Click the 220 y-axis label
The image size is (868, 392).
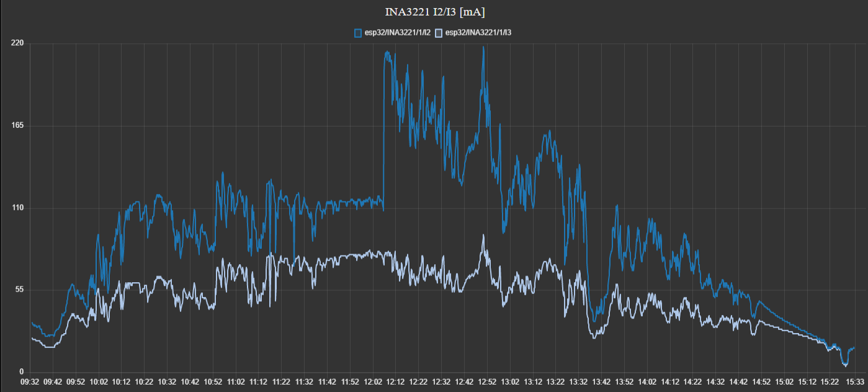pos(17,43)
